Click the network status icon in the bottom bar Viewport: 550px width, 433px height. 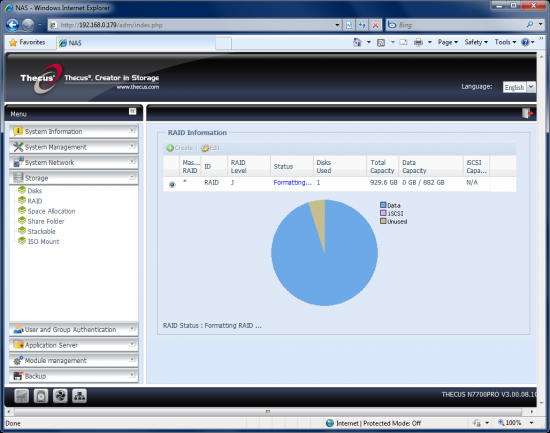click(79, 396)
